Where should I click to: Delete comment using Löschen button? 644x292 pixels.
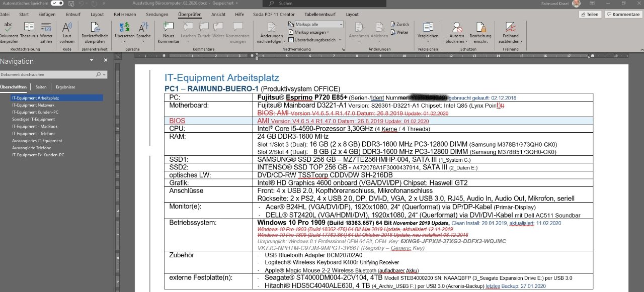pyautogui.click(x=188, y=31)
